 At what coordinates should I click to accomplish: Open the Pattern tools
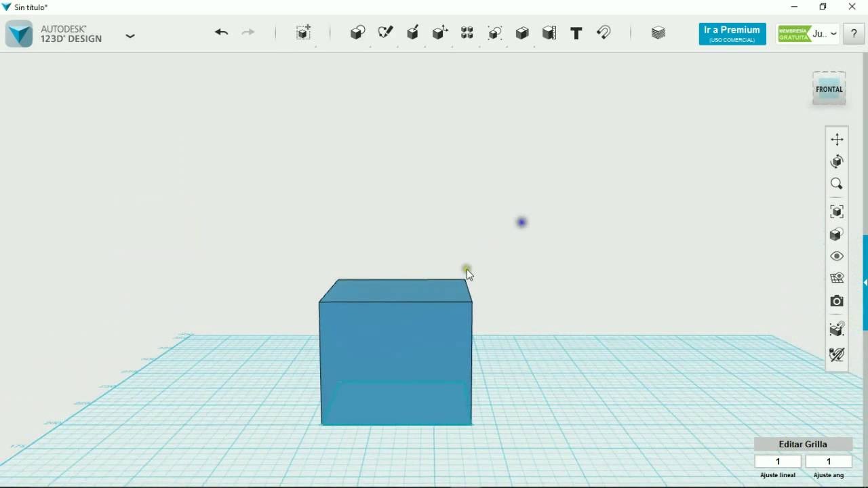click(467, 33)
